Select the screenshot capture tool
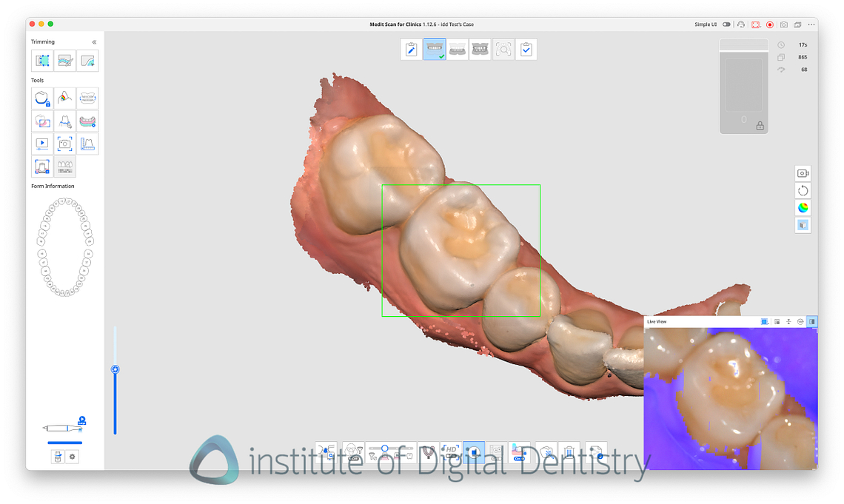 (x=64, y=143)
